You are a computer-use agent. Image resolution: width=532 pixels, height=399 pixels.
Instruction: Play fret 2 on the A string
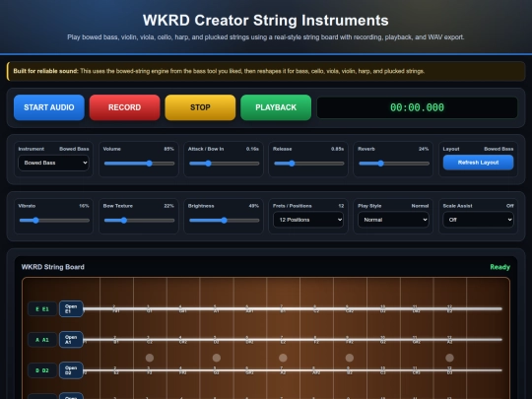point(115,340)
